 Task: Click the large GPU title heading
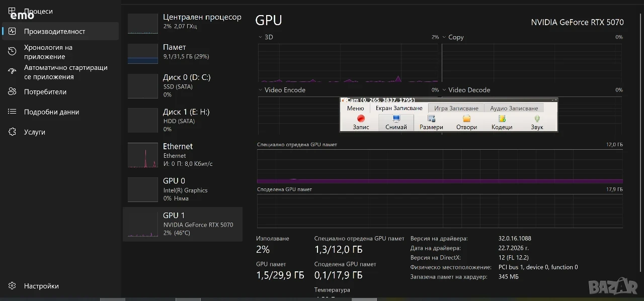269,21
